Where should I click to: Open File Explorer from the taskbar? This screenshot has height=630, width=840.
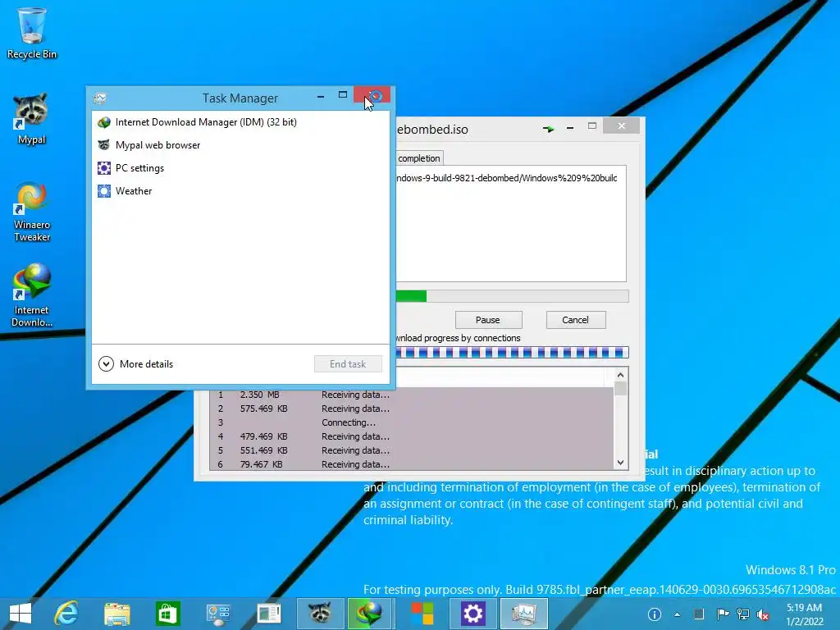116,614
